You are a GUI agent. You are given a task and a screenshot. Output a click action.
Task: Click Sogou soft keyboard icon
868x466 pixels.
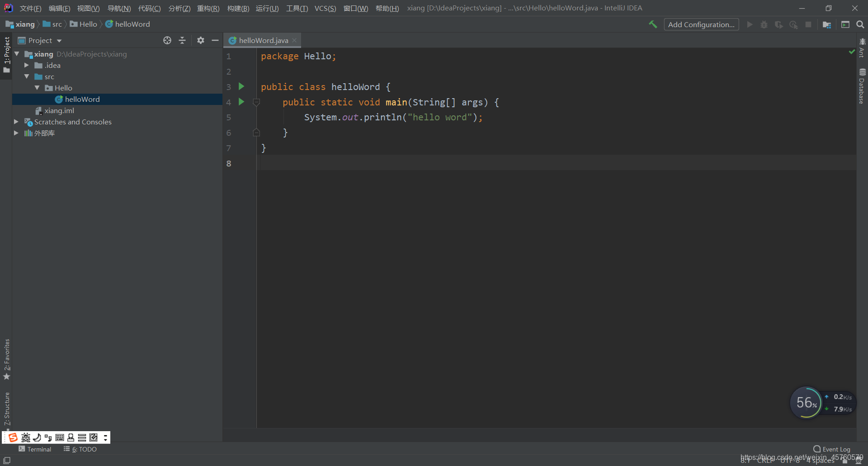60,437
